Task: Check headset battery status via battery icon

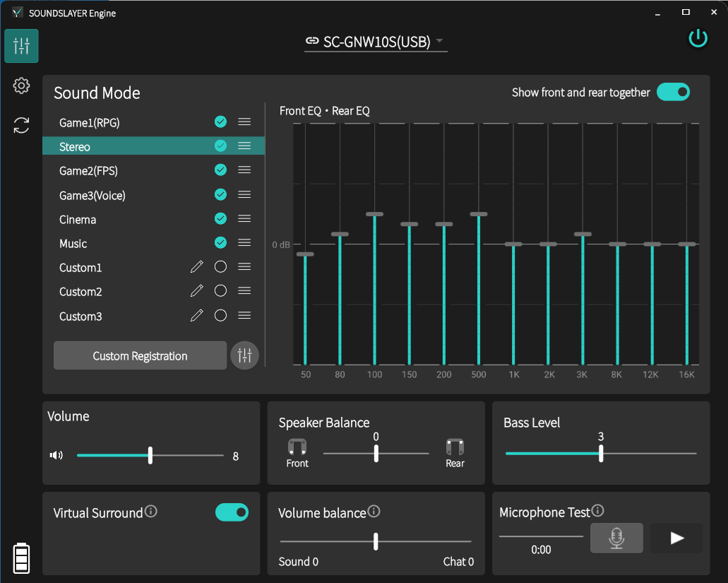Action: point(21,558)
